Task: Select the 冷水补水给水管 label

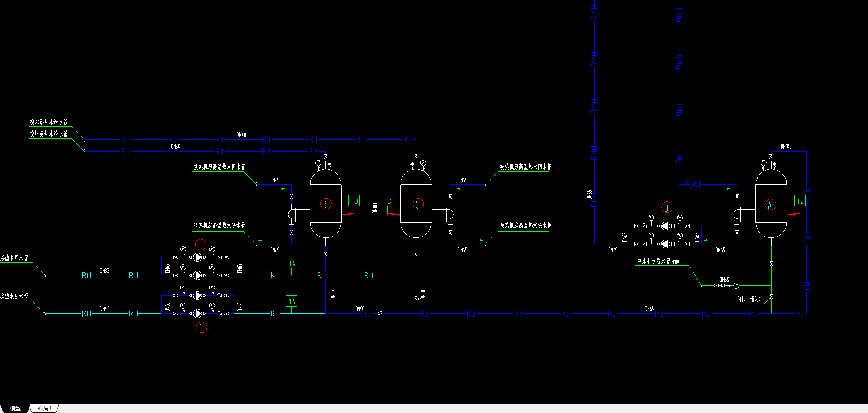Action: [x=654, y=261]
